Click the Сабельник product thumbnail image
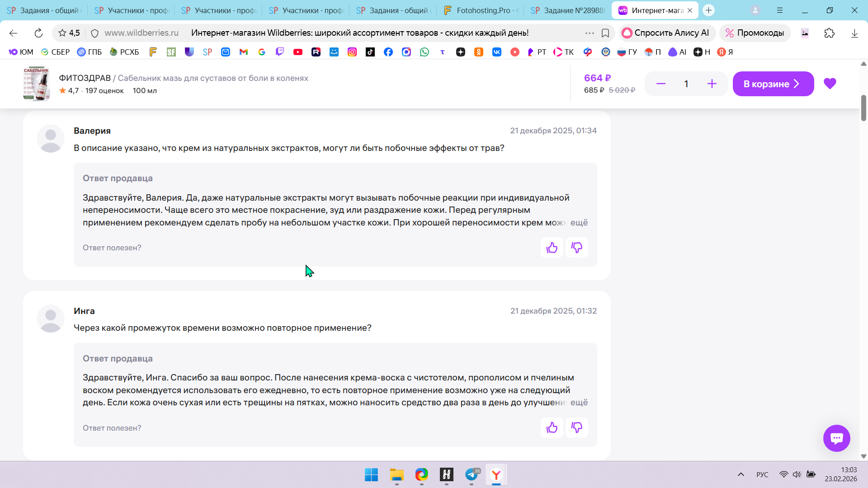 click(37, 84)
